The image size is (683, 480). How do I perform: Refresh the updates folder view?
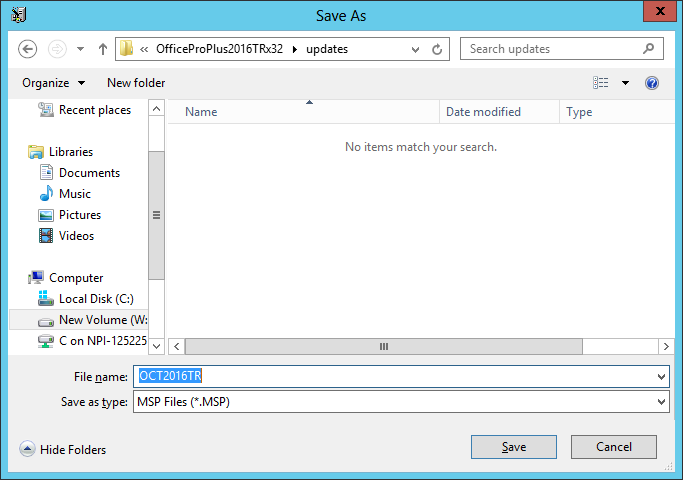coord(437,49)
